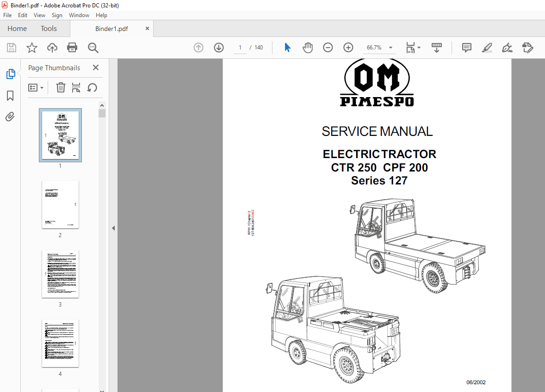
Task: Click the Series 127 text
Action: 379,181
